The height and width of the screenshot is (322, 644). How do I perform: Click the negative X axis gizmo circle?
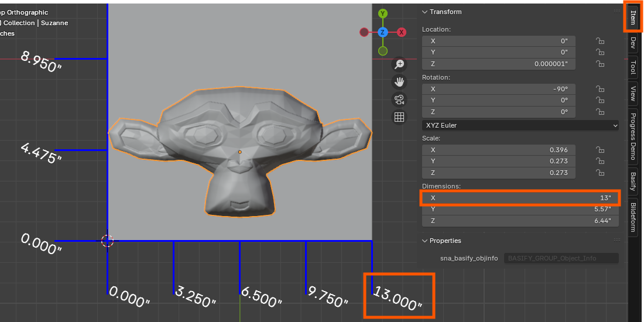coord(364,32)
